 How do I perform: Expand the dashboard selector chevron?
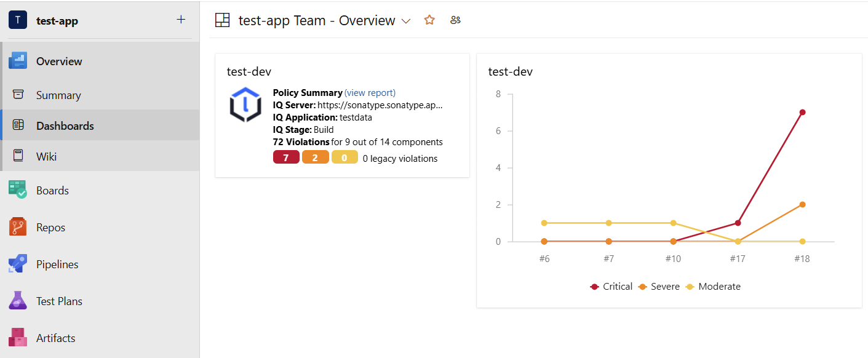406,21
